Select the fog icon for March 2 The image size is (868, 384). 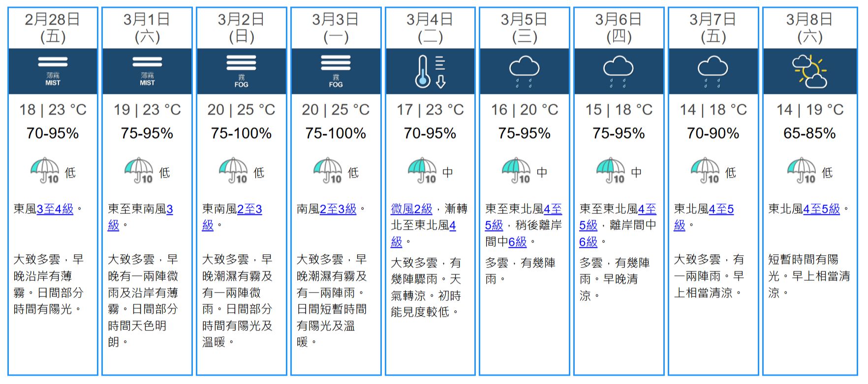pyautogui.click(x=241, y=71)
